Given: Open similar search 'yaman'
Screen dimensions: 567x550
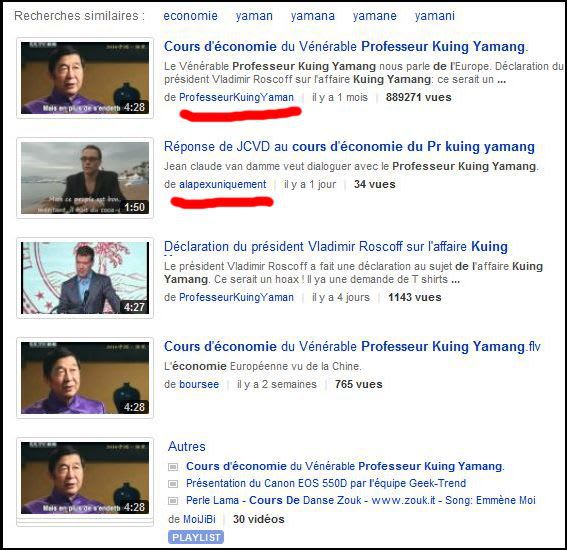Looking at the screenshot, I should pos(254,16).
